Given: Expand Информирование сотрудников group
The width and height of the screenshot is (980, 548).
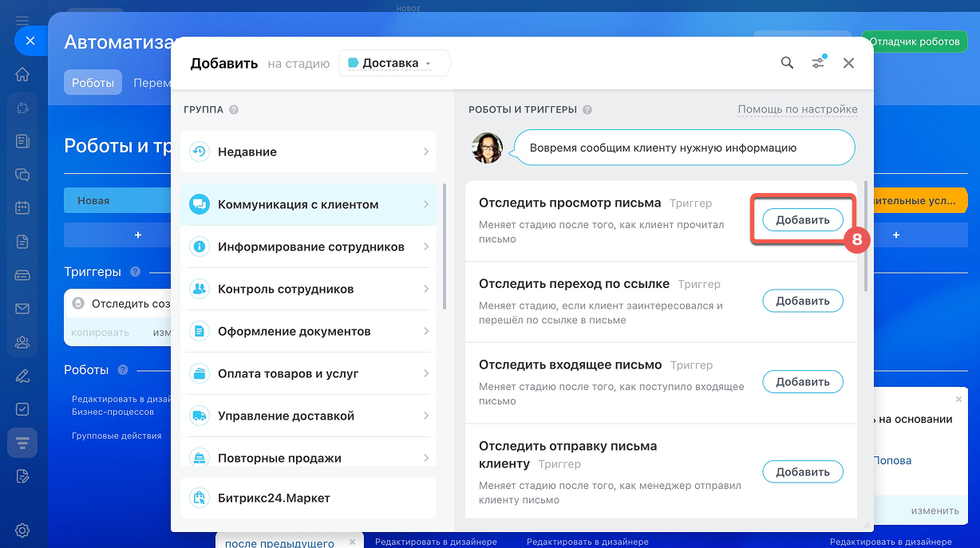Looking at the screenshot, I should click(308, 246).
